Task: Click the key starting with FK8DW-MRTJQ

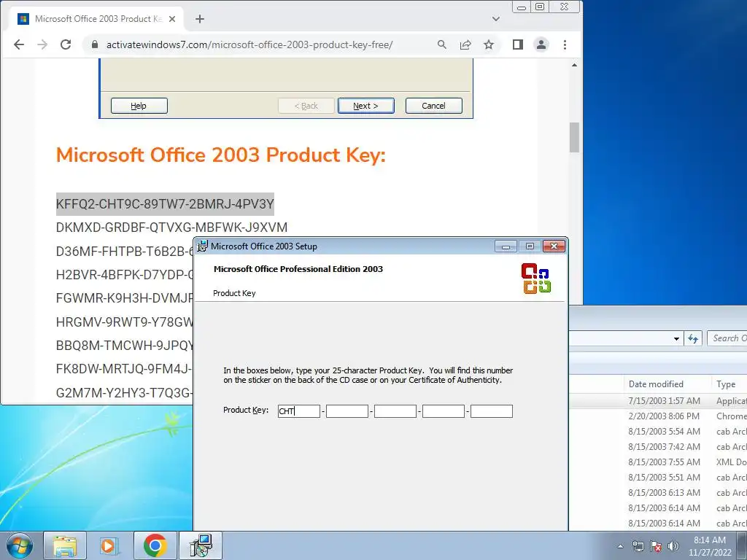Action: (124, 369)
